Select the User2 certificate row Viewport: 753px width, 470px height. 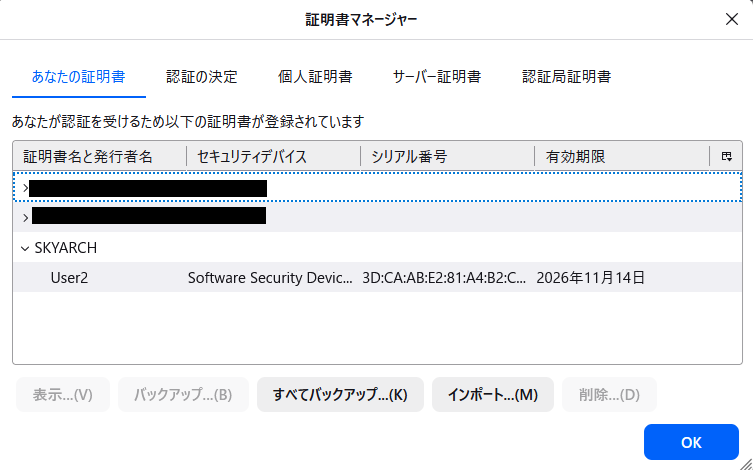pyautogui.click(x=70, y=277)
